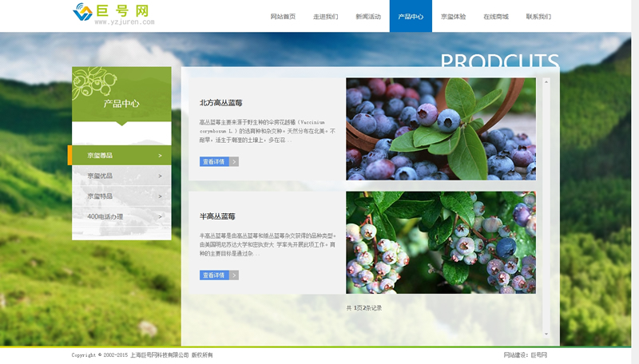Open 走进我们 navigation item
This screenshot has width=639, height=364.
325,16
